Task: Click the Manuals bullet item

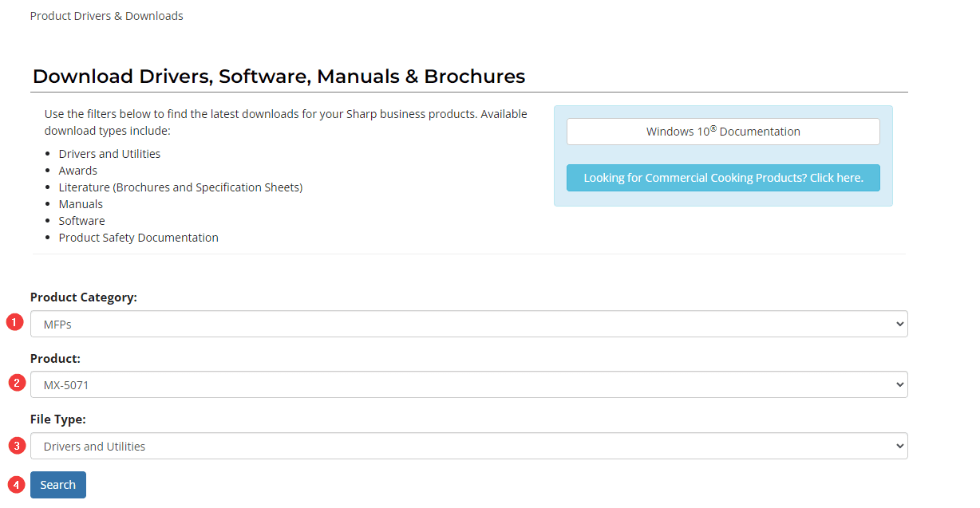Action: [81, 204]
